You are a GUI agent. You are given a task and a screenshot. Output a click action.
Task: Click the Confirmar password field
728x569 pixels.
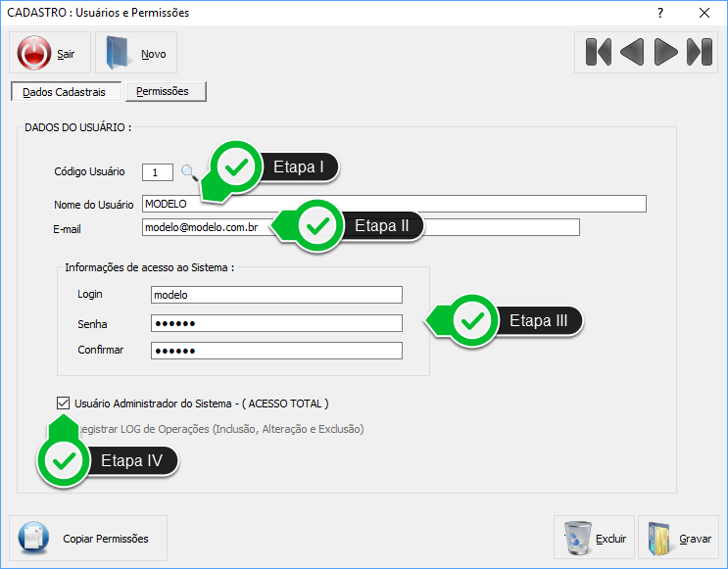click(276, 351)
